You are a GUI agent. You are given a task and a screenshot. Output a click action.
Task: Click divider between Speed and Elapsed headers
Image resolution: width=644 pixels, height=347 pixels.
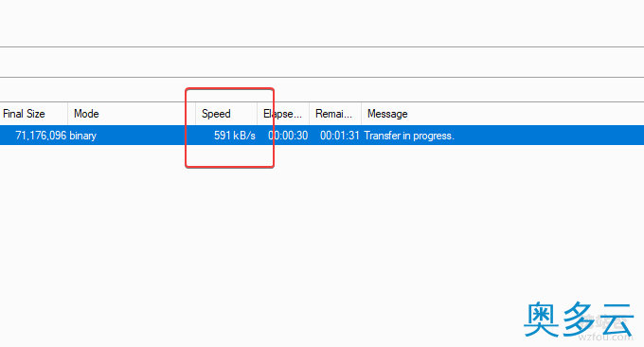tap(257, 114)
